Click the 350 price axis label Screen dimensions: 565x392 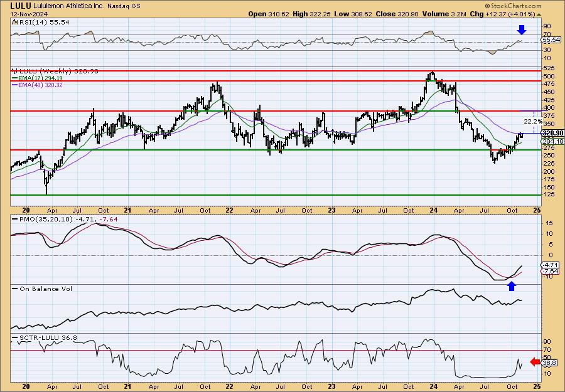(549, 124)
